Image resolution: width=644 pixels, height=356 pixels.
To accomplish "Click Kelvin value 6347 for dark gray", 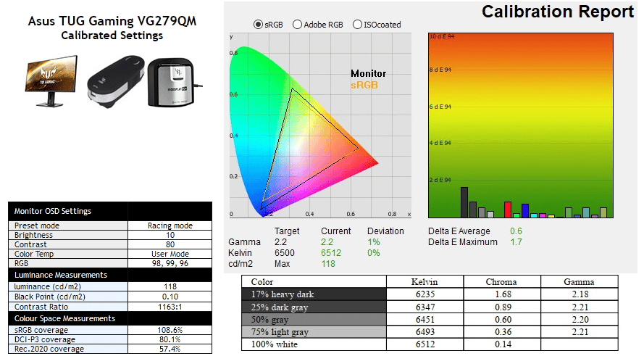I will coord(425,307).
